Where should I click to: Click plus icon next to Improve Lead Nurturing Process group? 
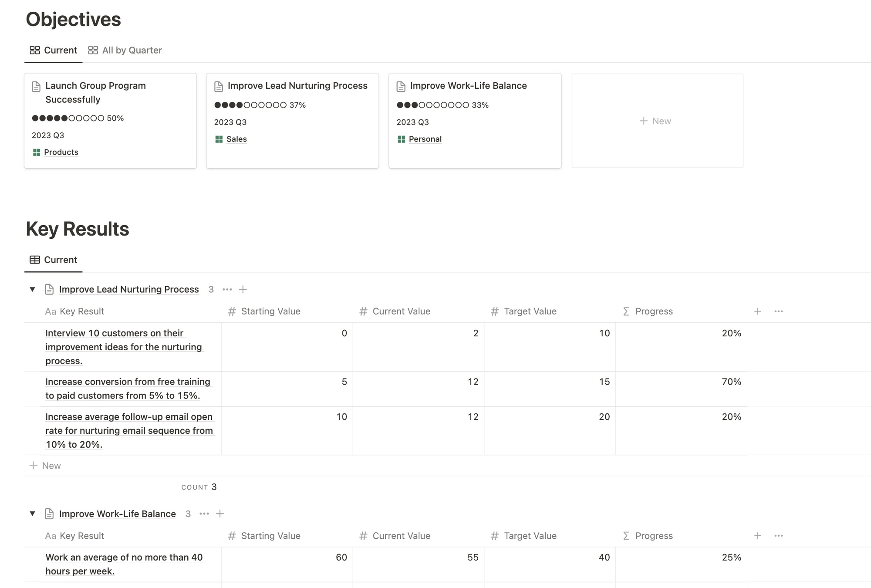(243, 289)
